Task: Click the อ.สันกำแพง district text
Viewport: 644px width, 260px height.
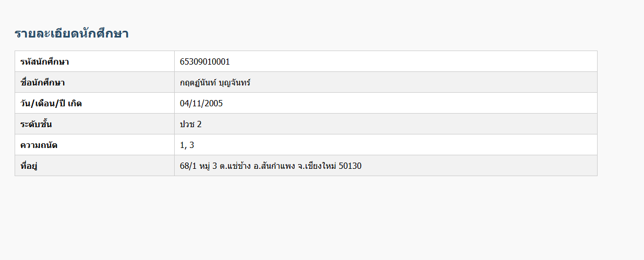Action: tap(274, 166)
